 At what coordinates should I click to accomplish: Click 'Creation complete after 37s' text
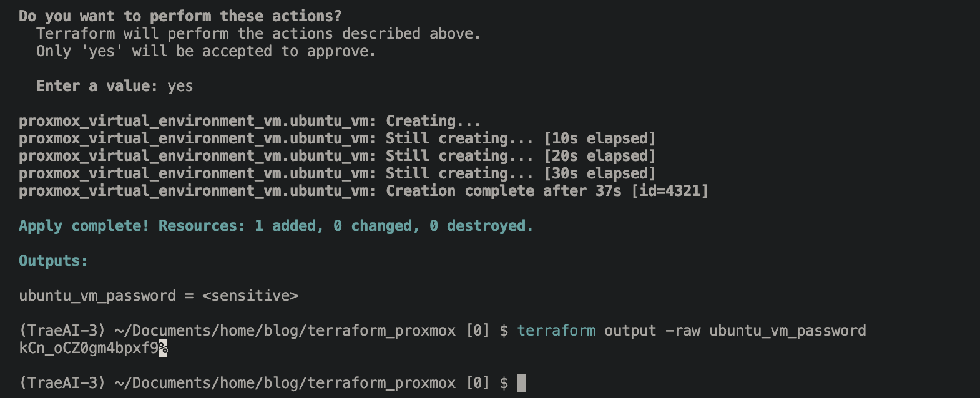(503, 191)
